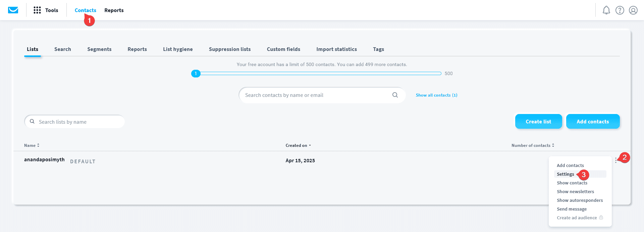Click the contact limit progress bar handle
This screenshot has height=232, width=644.
196,73
